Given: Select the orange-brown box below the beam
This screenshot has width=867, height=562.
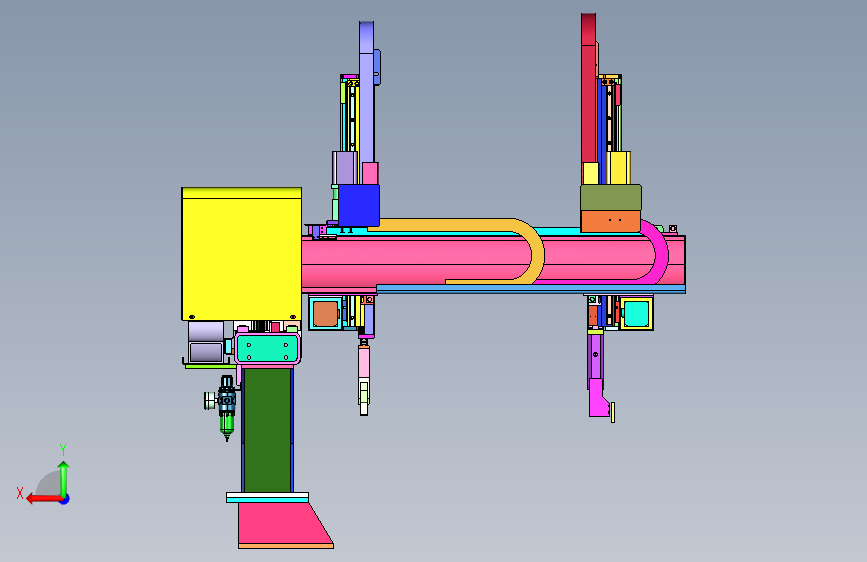Looking at the screenshot, I should 325,314.
